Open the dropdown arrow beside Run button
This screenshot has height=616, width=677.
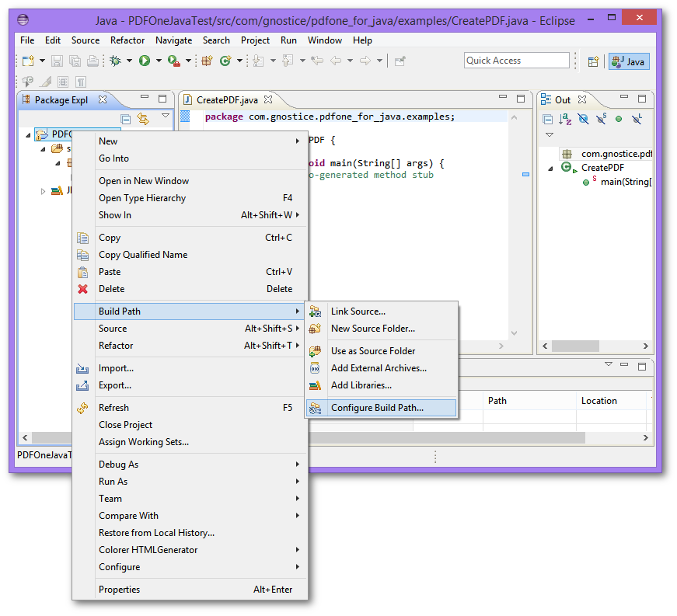[159, 61]
